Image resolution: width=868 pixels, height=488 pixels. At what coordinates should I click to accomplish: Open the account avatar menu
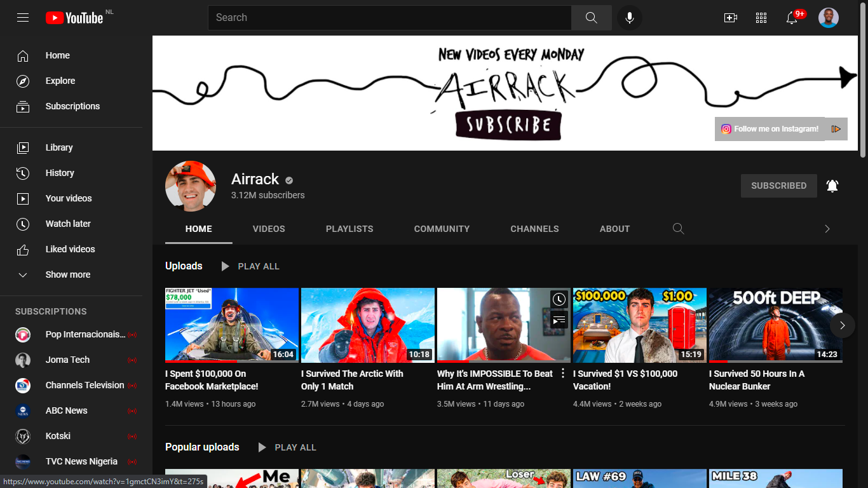pyautogui.click(x=829, y=18)
